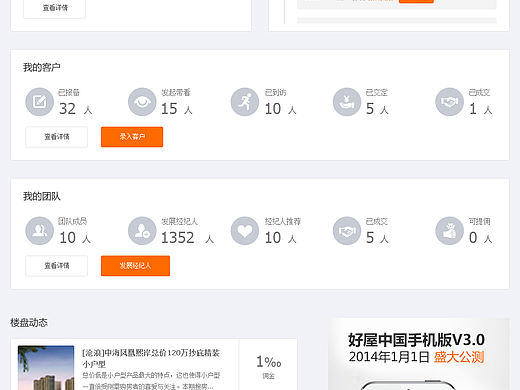520x390 pixels.
Task: Click the 楼盘动态 section heading
Action: tap(29, 323)
